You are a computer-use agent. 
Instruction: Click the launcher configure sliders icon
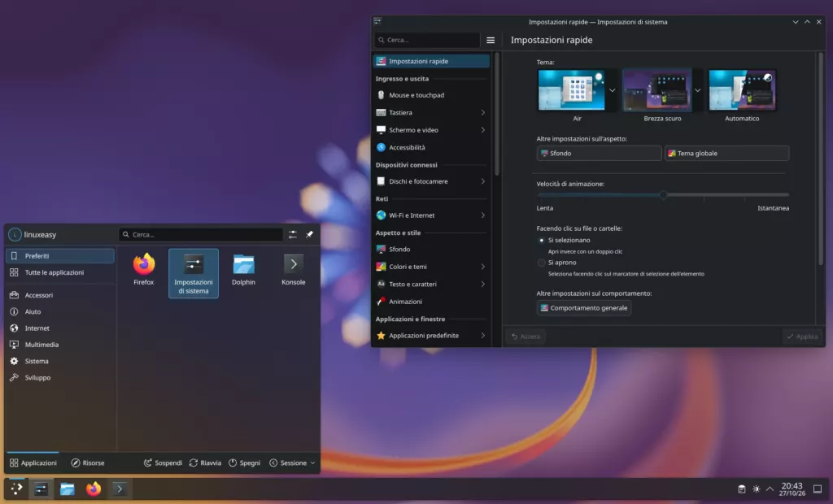coord(293,234)
